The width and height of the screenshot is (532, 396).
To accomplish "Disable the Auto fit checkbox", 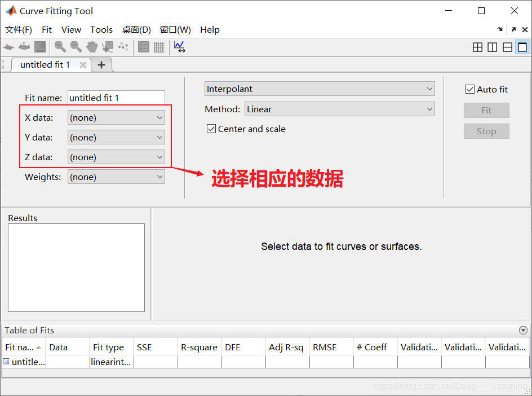I will point(470,89).
